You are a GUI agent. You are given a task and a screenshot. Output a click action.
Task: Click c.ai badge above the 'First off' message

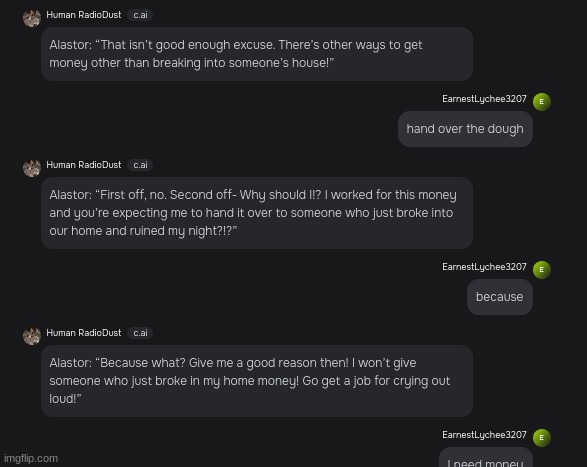[140, 165]
